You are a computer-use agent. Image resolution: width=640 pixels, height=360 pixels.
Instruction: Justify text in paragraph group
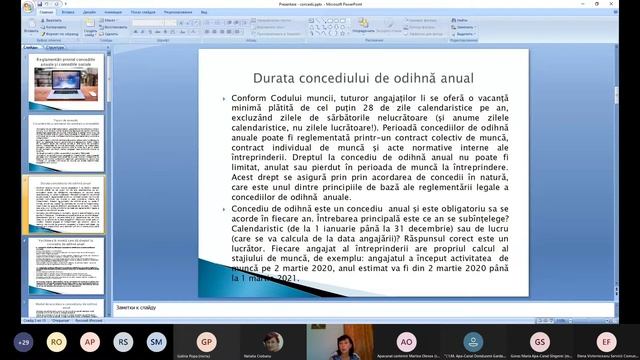click(229, 32)
